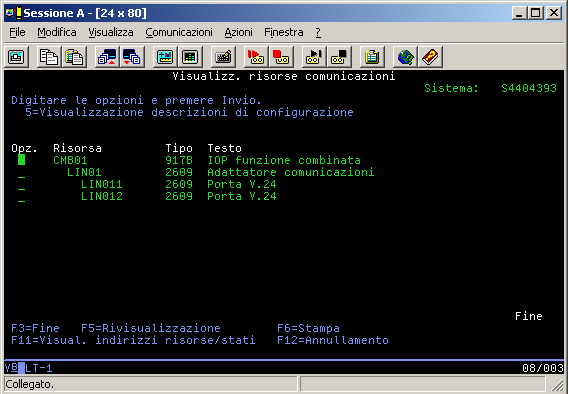
Task: Open the Comunicazioni menu
Action: click(179, 32)
